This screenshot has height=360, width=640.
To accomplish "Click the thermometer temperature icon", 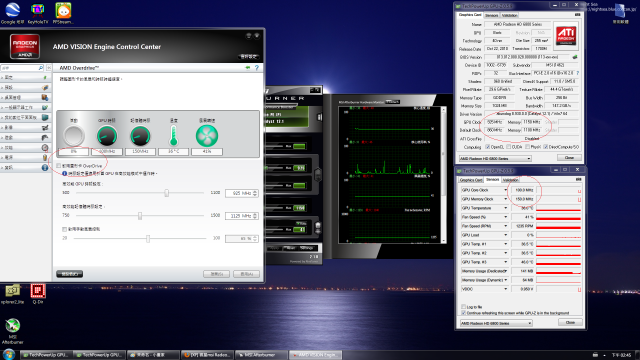I will tap(173, 136).
